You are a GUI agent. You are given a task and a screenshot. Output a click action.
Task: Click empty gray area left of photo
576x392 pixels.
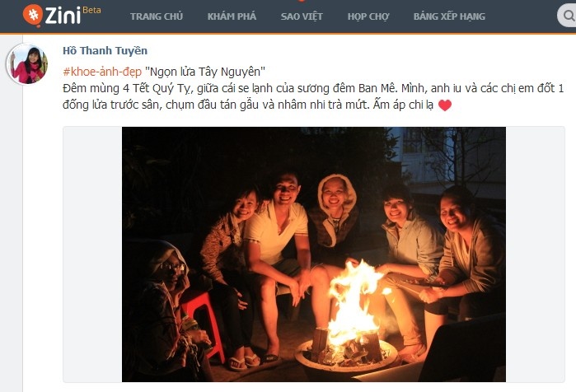click(x=92, y=254)
